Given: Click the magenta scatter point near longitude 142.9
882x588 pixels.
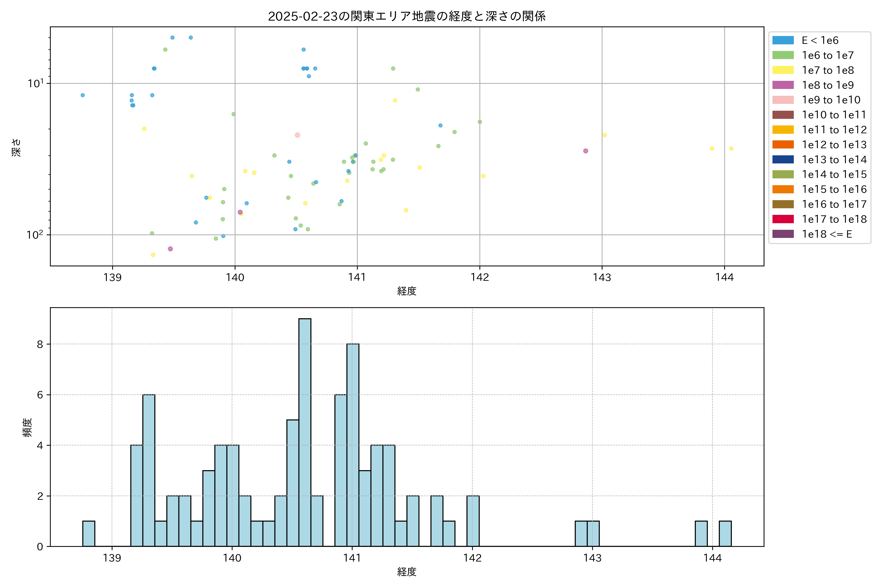Looking at the screenshot, I should (x=585, y=151).
